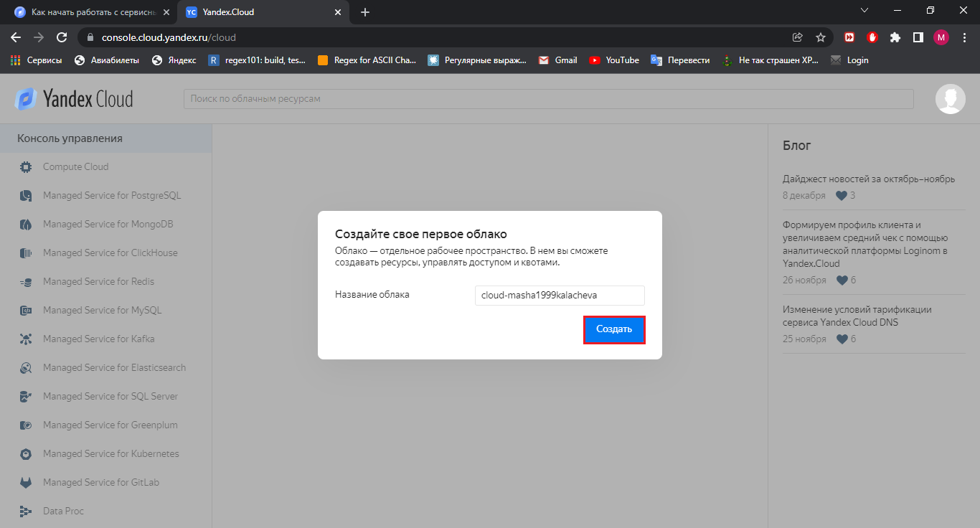Image resolution: width=980 pixels, height=528 pixels.
Task: Click the MySQL service icon
Action: pyautogui.click(x=26, y=311)
